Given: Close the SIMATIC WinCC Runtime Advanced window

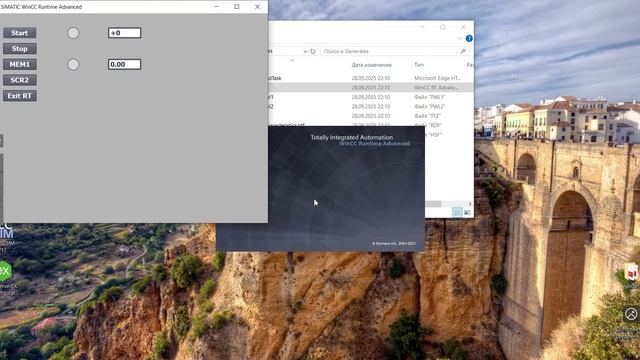Looking at the screenshot, I should (x=257, y=7).
